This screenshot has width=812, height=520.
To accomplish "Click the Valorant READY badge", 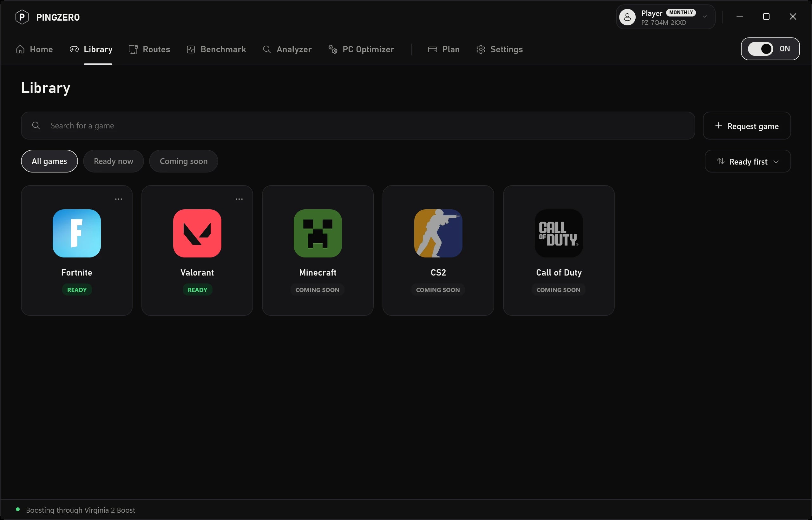I will [197, 290].
